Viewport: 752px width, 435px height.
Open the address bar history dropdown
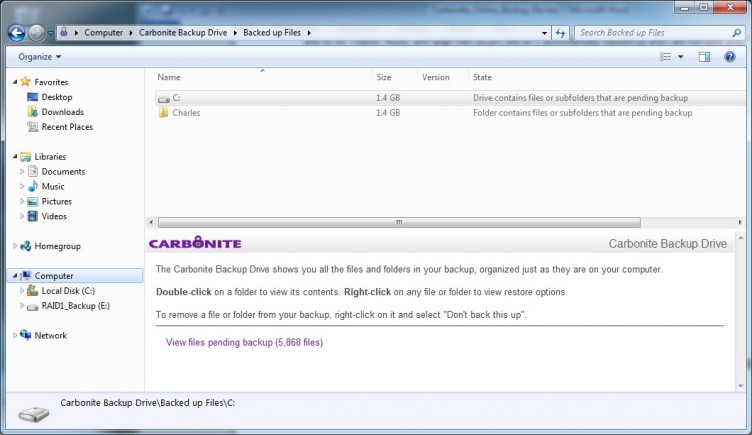544,33
